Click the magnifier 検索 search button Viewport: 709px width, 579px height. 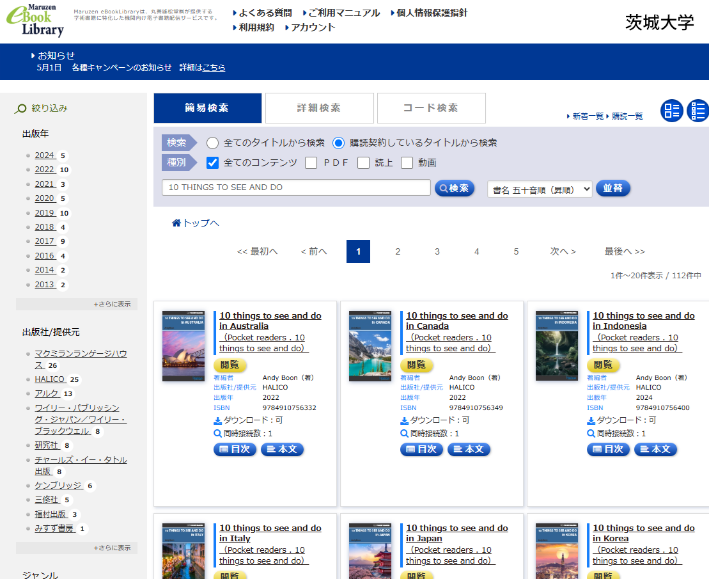pyautogui.click(x=454, y=188)
